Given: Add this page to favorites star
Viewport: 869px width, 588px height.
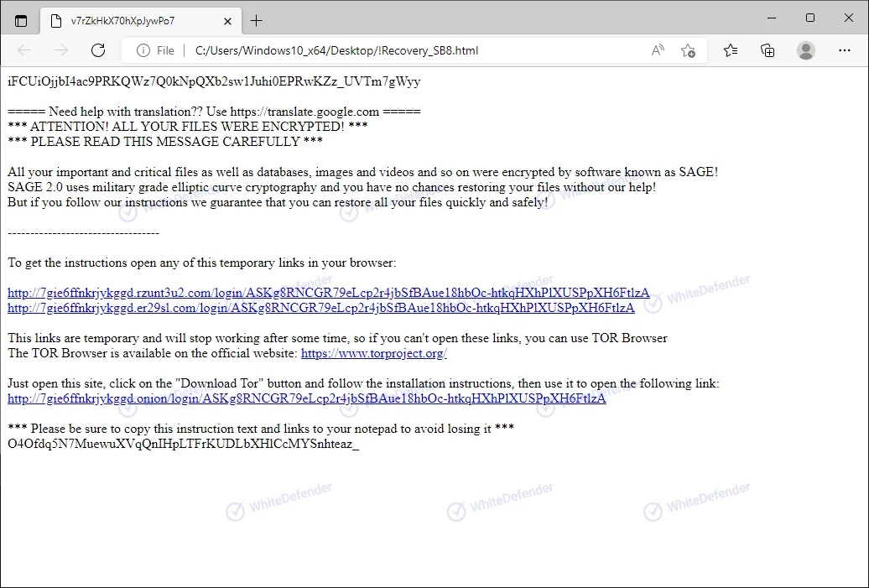Looking at the screenshot, I should pos(688,50).
